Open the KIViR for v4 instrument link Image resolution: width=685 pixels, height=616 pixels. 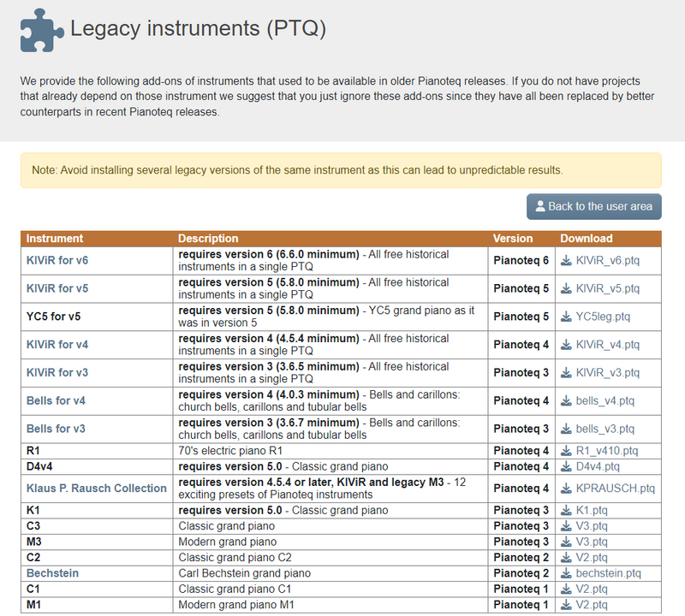click(57, 345)
